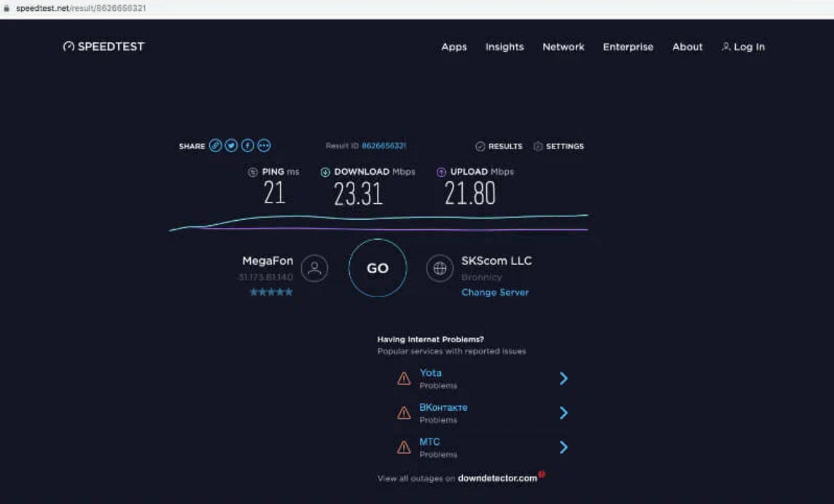This screenshot has width=834, height=504.
Task: Click the MegaFon provider name
Action: [x=268, y=261]
